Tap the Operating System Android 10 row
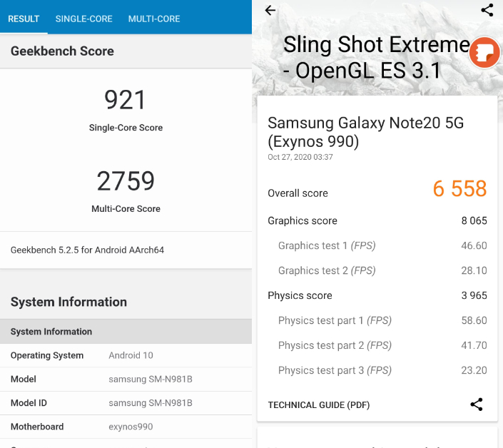The width and height of the screenshot is (503, 448). 126,355
